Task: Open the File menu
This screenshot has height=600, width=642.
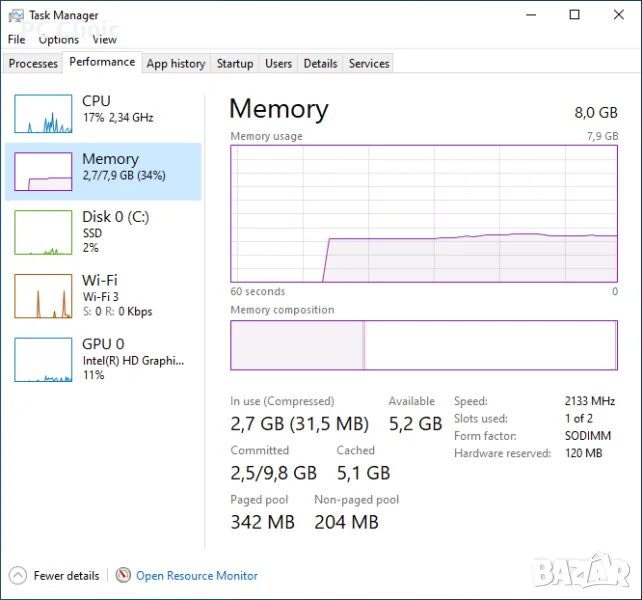Action: (16, 40)
